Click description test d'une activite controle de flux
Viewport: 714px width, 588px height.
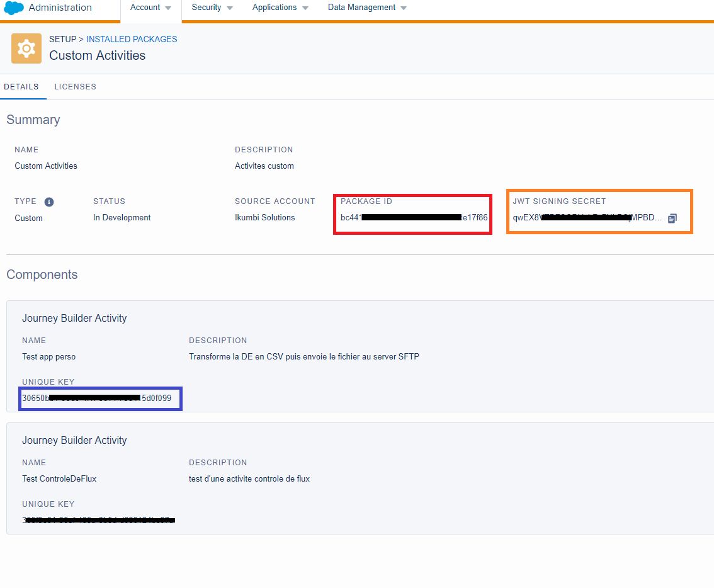point(249,478)
